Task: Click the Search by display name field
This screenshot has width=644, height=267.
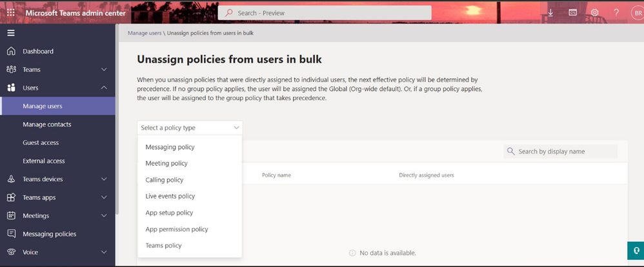Action: [560, 151]
